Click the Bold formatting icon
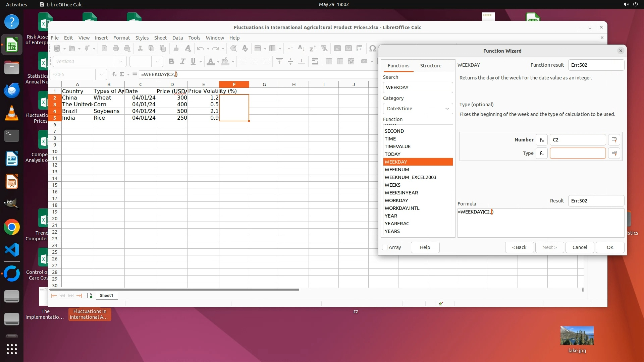This screenshot has width=644, height=362. 171,61
